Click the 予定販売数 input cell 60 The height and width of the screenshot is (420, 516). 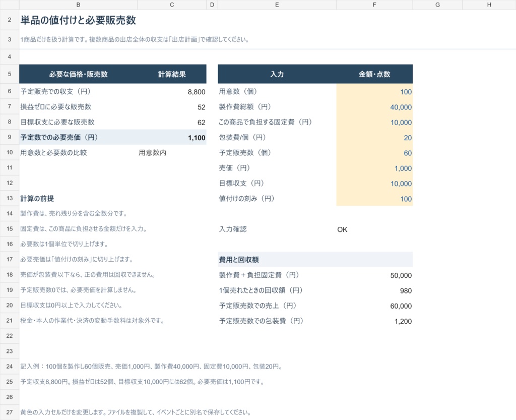tap(374, 153)
